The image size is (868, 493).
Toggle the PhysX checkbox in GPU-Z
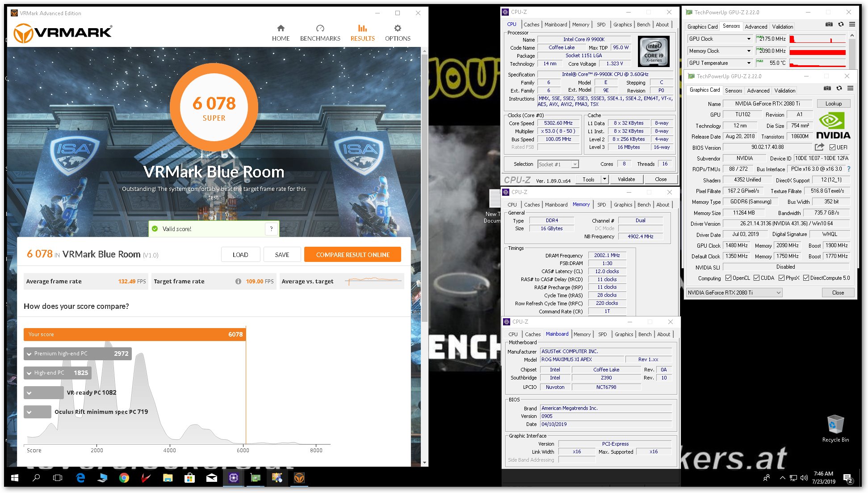(x=781, y=278)
